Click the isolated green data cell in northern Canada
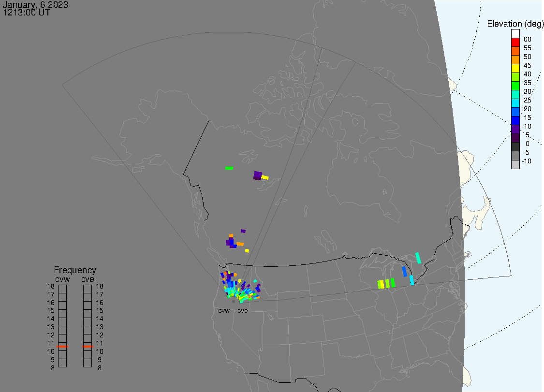 (229, 168)
